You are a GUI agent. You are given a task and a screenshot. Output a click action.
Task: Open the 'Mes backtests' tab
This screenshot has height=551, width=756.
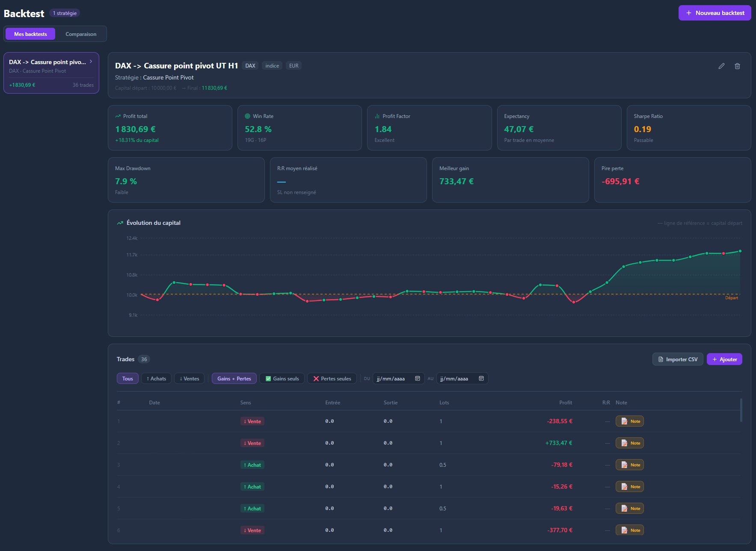pos(30,34)
